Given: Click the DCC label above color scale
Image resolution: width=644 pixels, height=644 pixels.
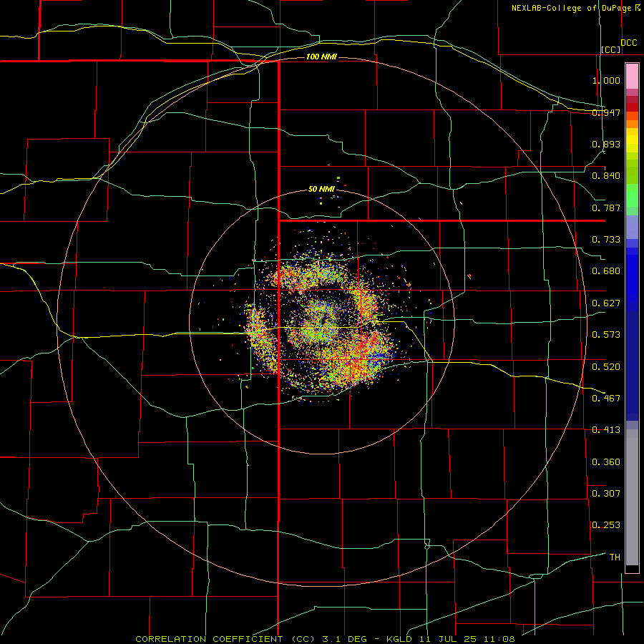Looking at the screenshot, I should 628,43.
